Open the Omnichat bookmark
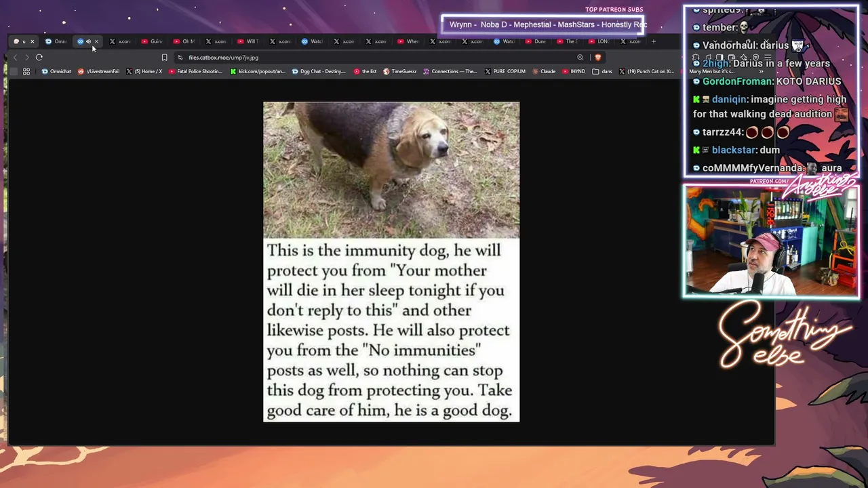868x488 pixels. 56,71
